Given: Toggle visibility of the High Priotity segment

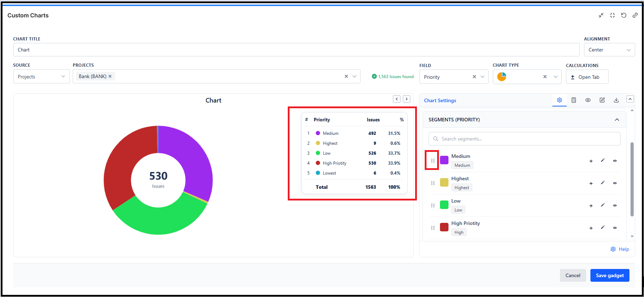Looking at the screenshot, I should (615, 228).
